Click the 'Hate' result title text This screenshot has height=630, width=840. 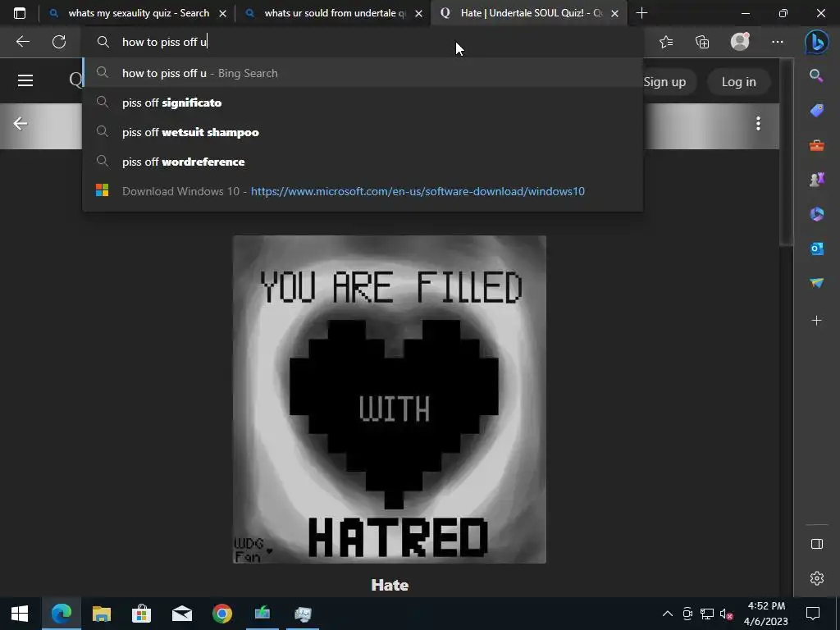click(390, 585)
